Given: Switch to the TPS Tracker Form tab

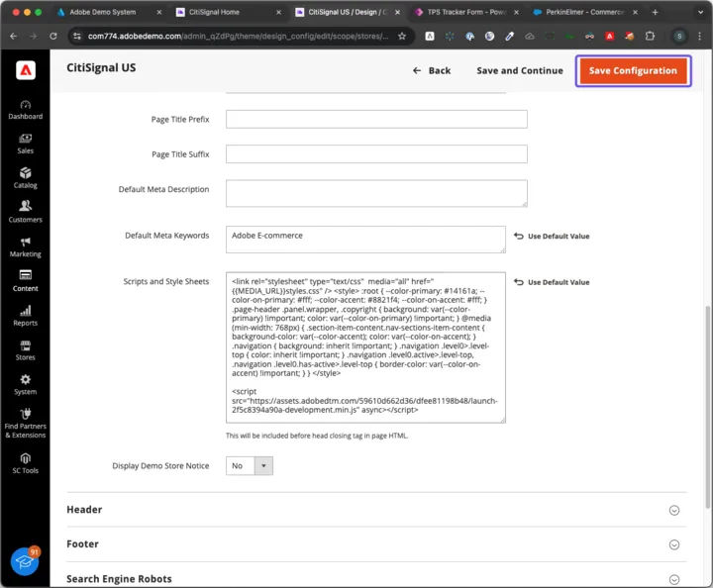Looking at the screenshot, I should click(466, 12).
